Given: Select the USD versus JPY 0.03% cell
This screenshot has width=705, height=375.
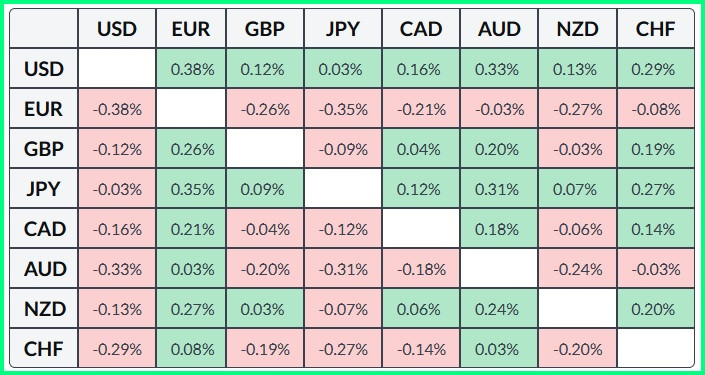Looking at the screenshot, I should click(x=343, y=69).
